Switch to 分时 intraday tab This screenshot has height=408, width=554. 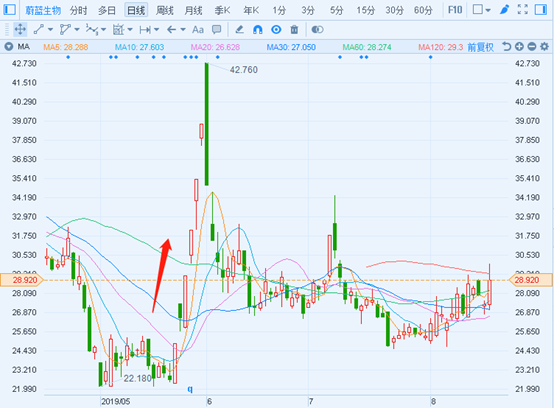pos(78,10)
